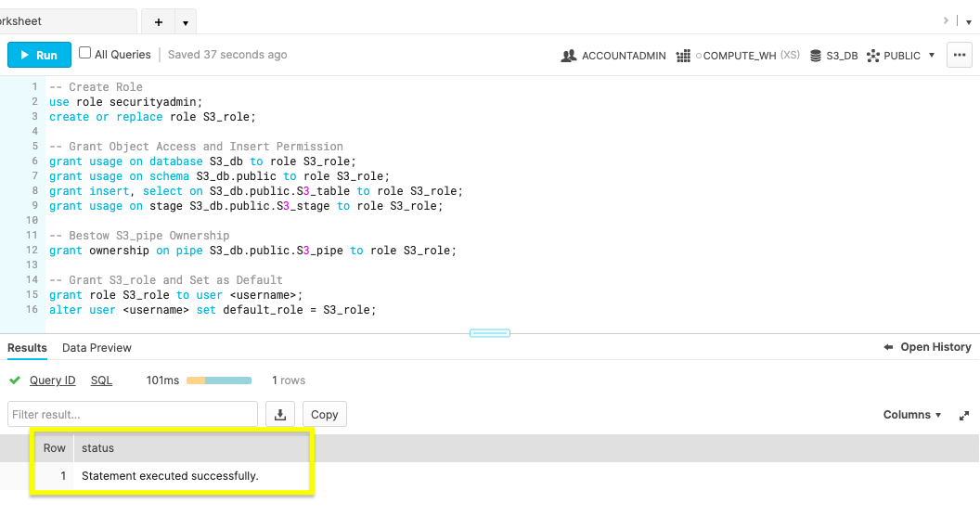Image resolution: width=980 pixels, height=516 pixels.
Task: Download results using the download icon
Action: (x=280, y=415)
